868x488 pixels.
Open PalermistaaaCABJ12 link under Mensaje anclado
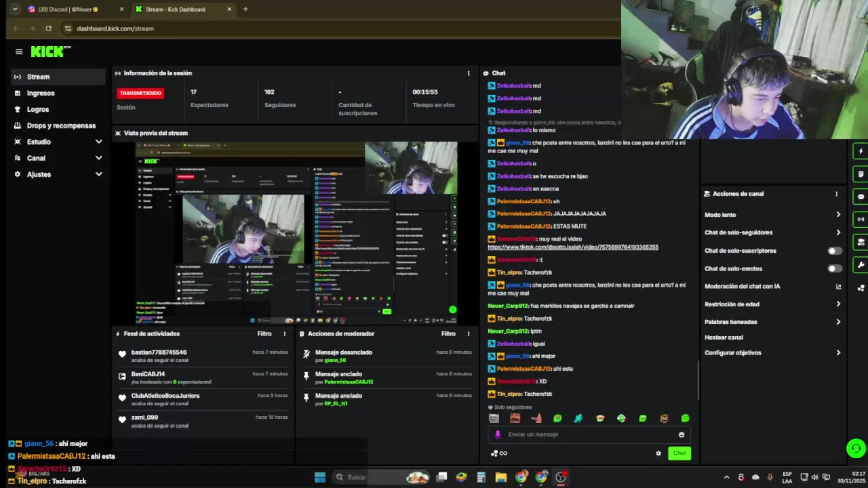(x=349, y=382)
